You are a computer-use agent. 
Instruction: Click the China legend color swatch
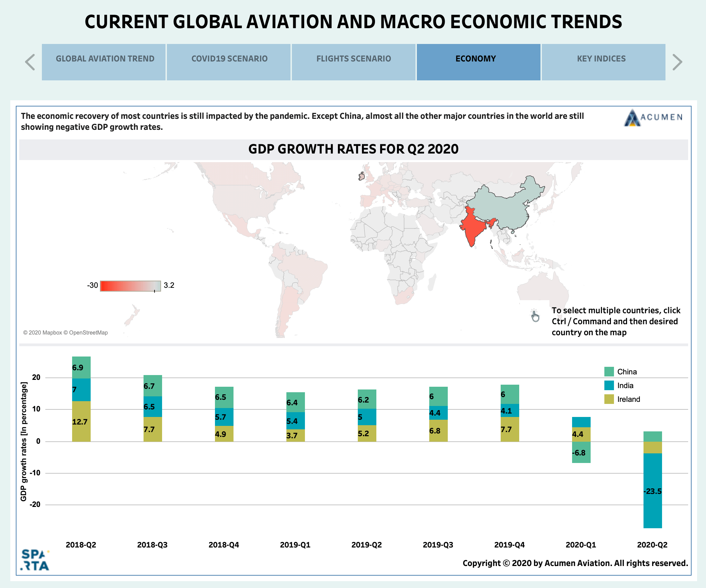609,372
